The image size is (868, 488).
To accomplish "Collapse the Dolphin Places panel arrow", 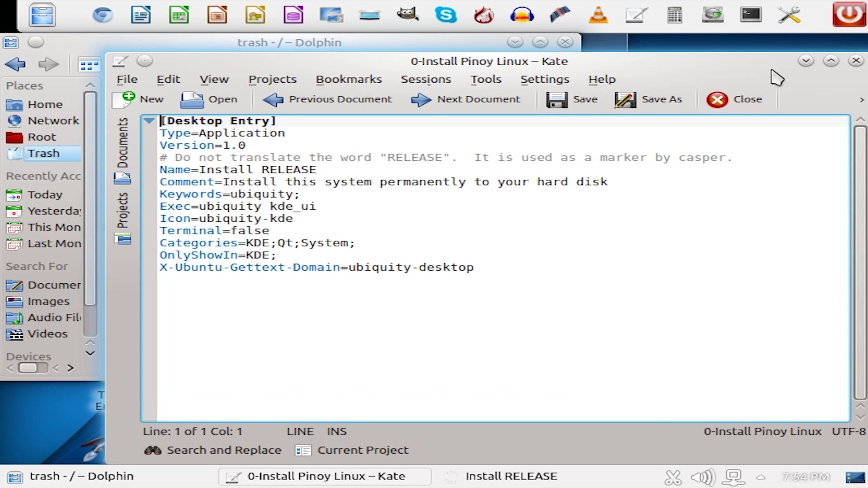I will tap(90, 85).
